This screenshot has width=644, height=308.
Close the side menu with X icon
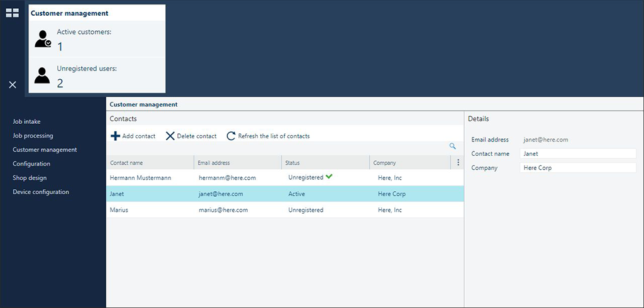point(13,85)
